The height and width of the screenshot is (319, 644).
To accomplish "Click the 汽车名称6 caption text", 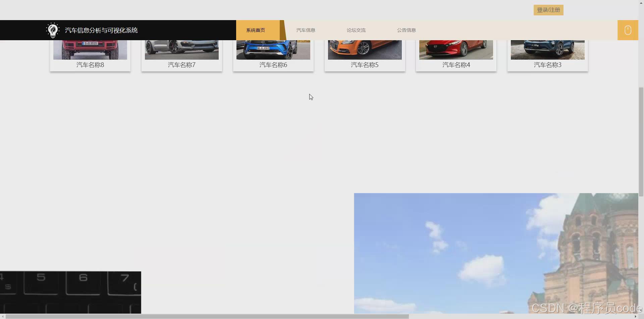I will pyautogui.click(x=273, y=65).
